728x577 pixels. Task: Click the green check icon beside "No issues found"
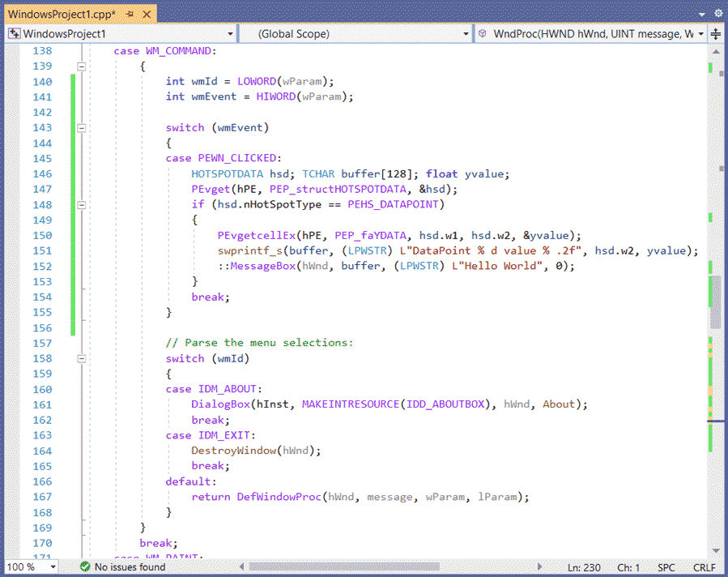pos(84,567)
